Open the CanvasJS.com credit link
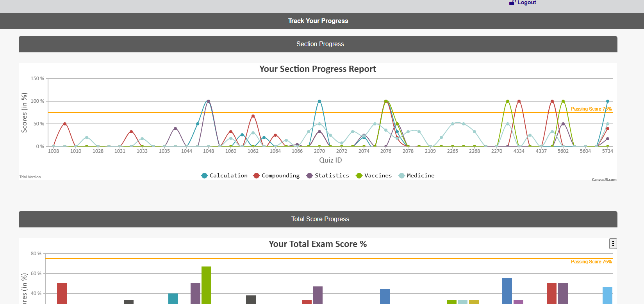 [x=604, y=180]
